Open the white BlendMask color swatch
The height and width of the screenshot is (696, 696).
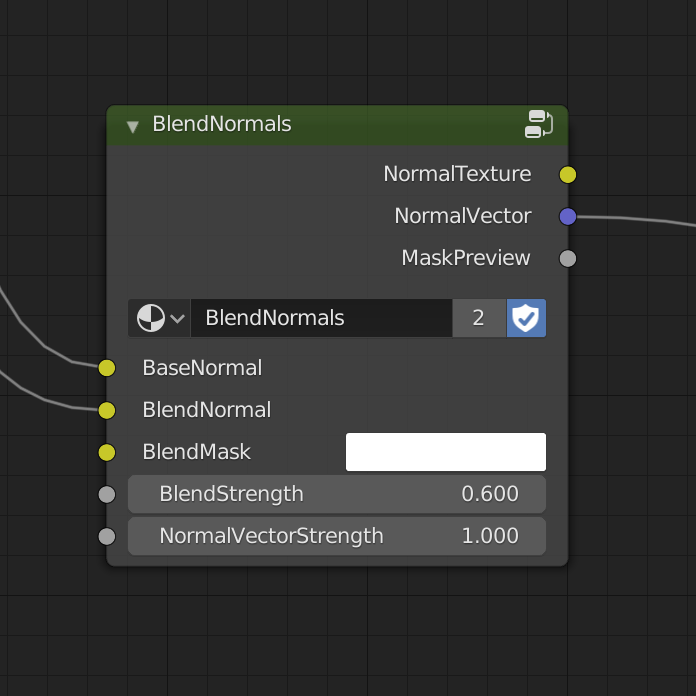point(445,452)
